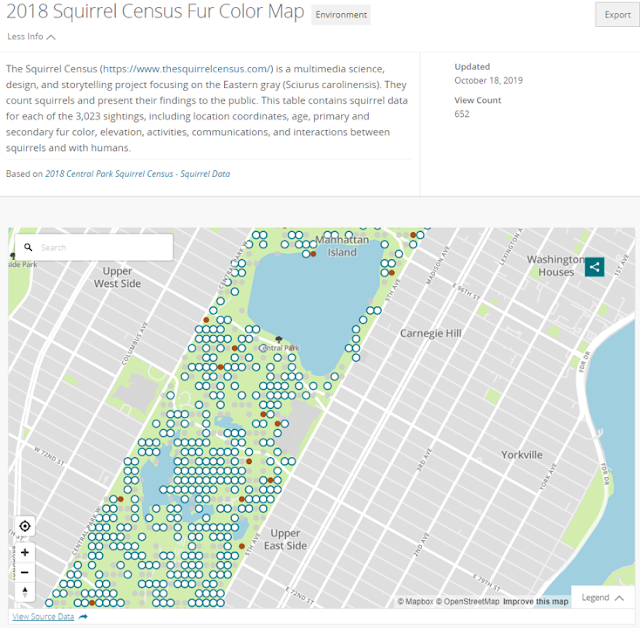Click the Improve this map link

click(535, 601)
